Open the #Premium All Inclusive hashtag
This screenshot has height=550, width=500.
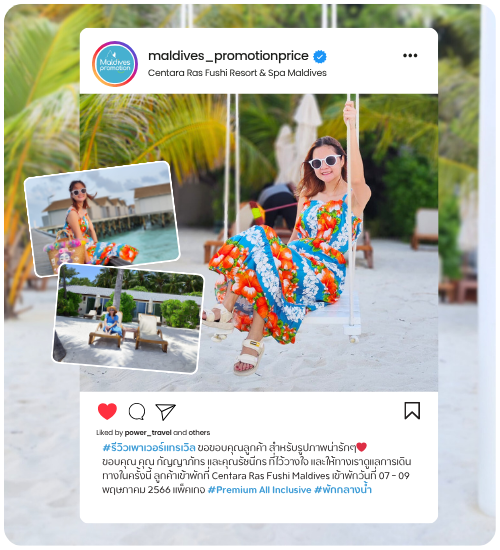tap(259, 490)
